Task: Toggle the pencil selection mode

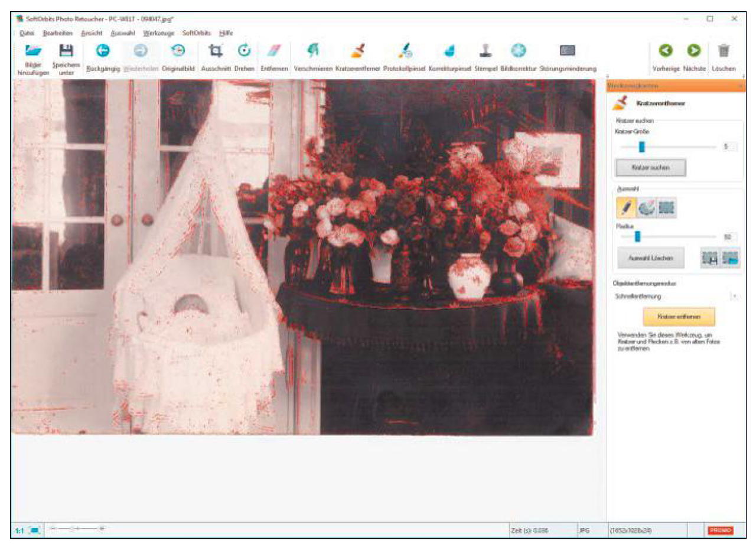Action: (x=626, y=208)
